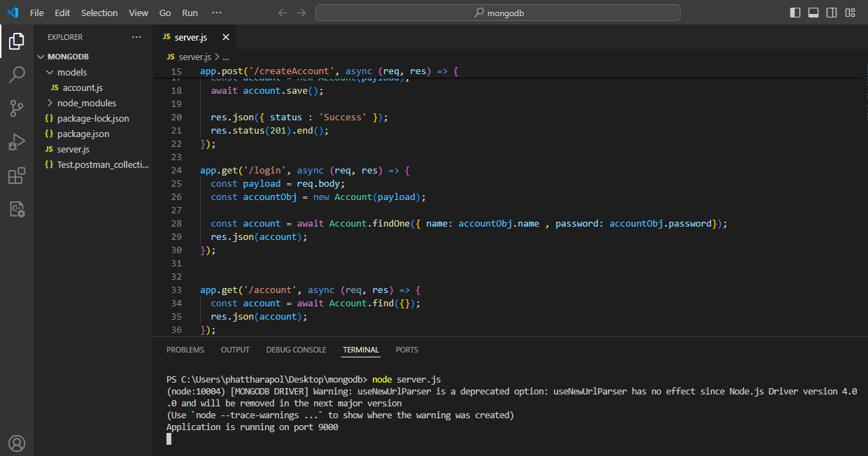
Task: Toggle the bottom panel layout button
Action: [813, 13]
